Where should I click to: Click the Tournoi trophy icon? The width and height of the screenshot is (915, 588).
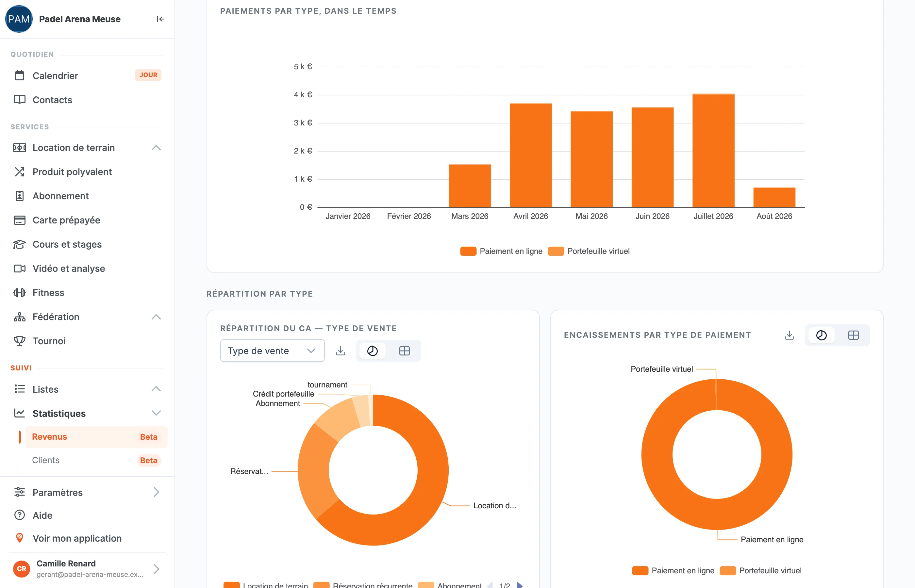20,341
